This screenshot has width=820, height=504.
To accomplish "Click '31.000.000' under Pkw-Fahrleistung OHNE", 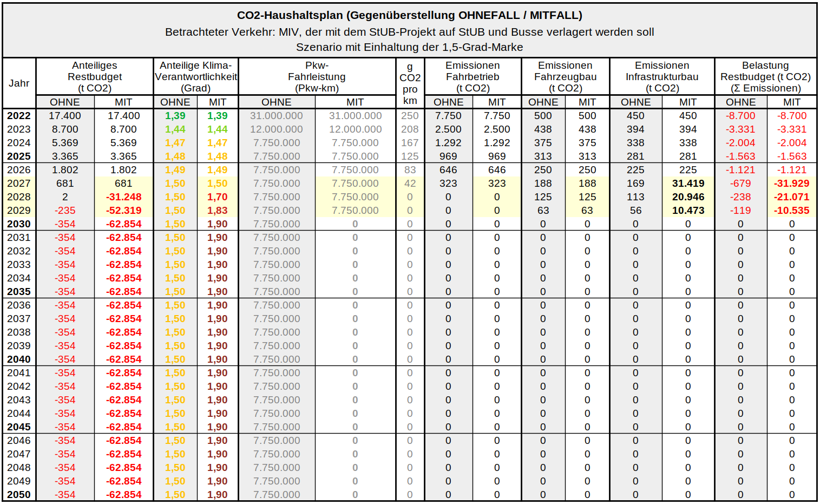I will pos(277,116).
